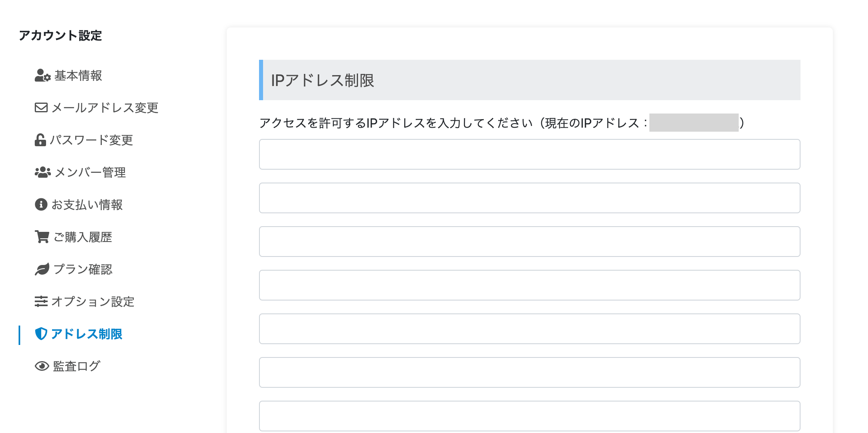
Task: Click the leaf icon for プラン確認
Action: click(42, 269)
